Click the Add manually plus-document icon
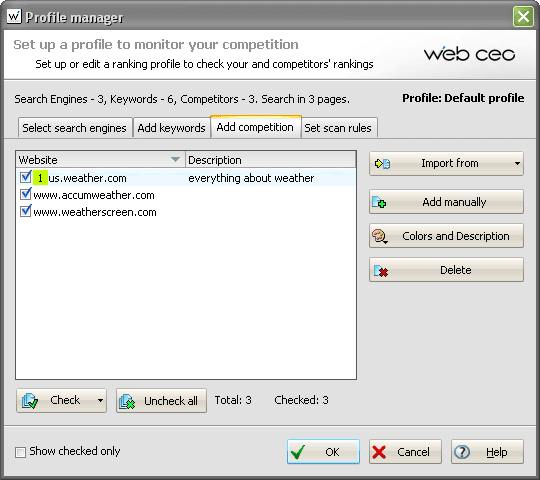Viewport: 540px width, 480px height. point(379,202)
